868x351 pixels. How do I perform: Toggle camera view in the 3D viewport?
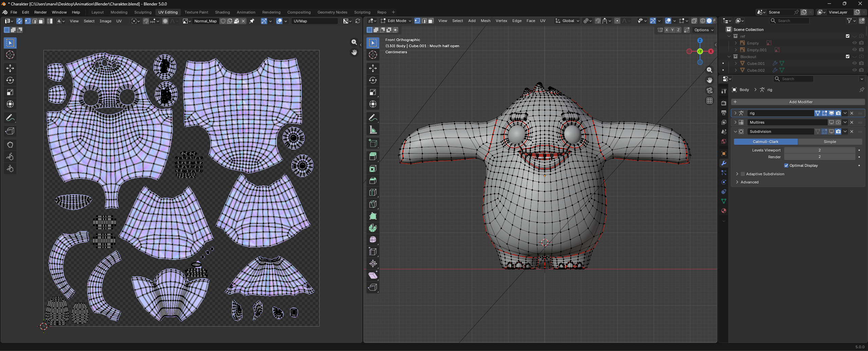[x=710, y=90]
